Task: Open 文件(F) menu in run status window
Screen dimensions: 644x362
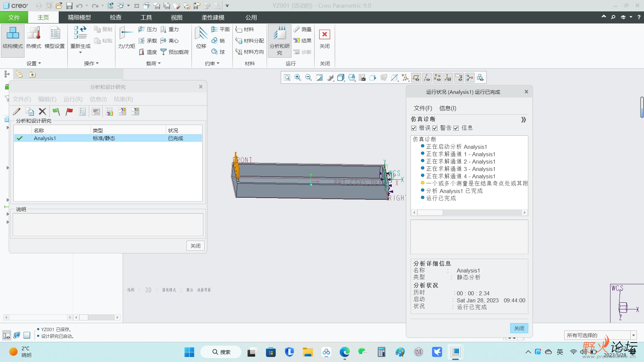Action: click(423, 108)
